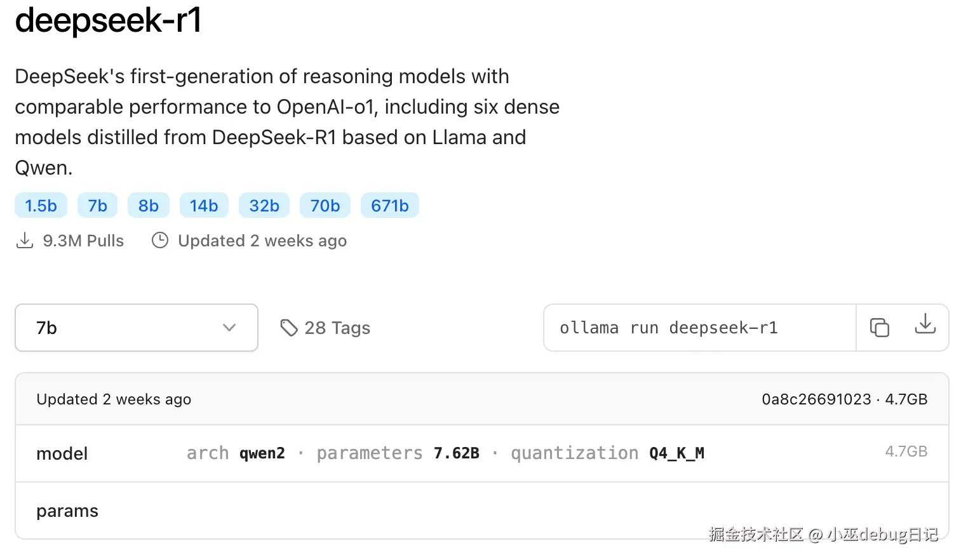
Task: Click the deepseek-r1 page title
Action: click(108, 20)
